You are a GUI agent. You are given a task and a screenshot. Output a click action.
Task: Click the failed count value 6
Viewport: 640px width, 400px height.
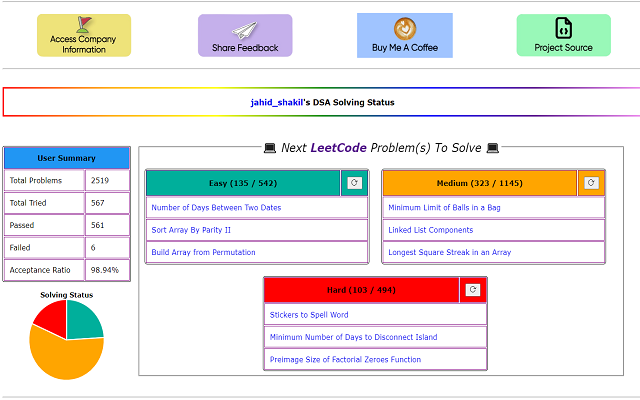click(93, 248)
